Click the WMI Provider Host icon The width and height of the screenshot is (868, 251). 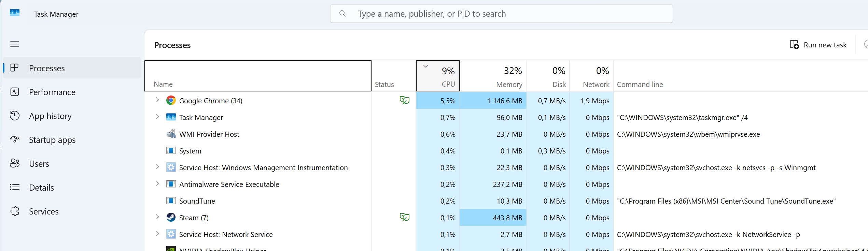tap(171, 134)
